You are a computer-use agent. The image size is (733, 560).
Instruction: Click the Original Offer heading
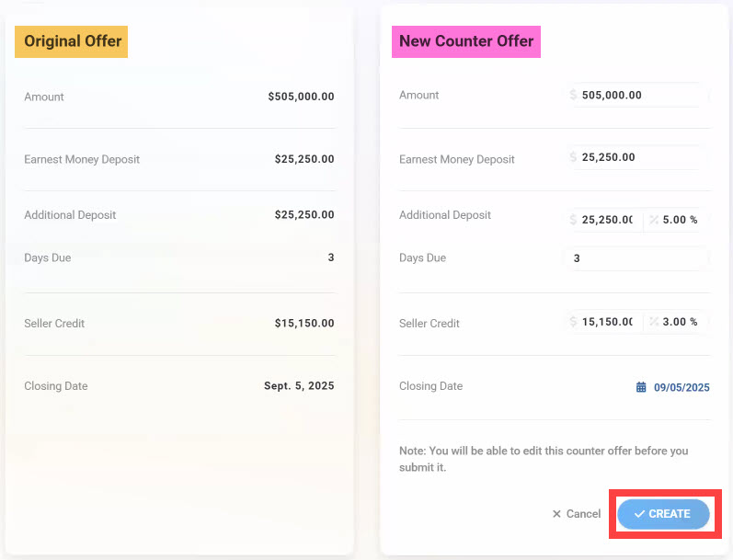(x=71, y=41)
